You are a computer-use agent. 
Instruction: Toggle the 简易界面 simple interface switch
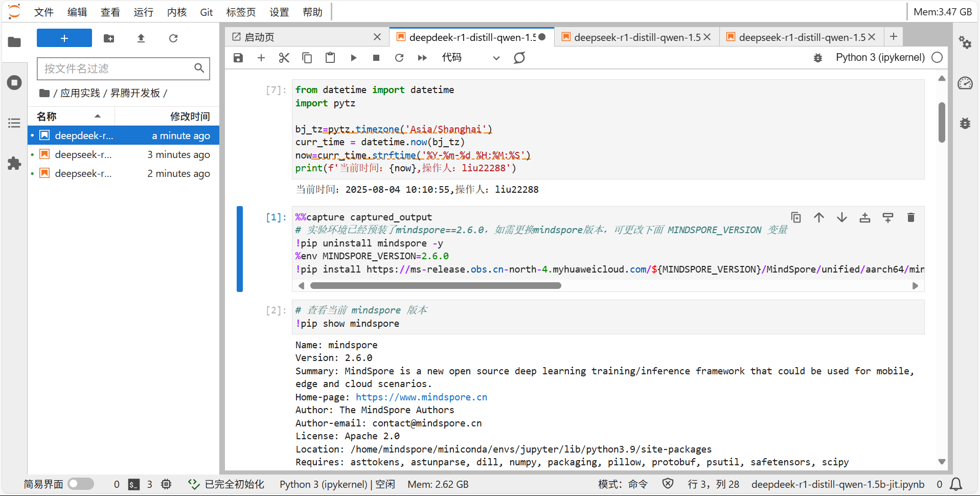tap(81, 484)
